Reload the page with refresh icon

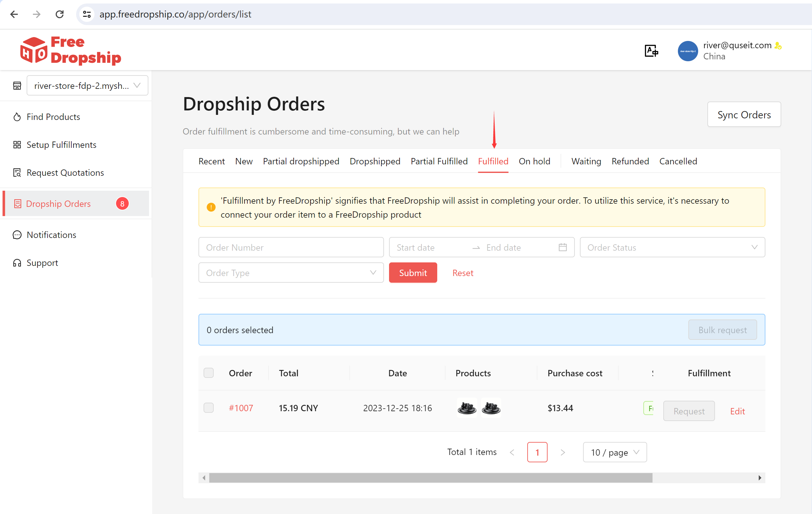[60, 14]
